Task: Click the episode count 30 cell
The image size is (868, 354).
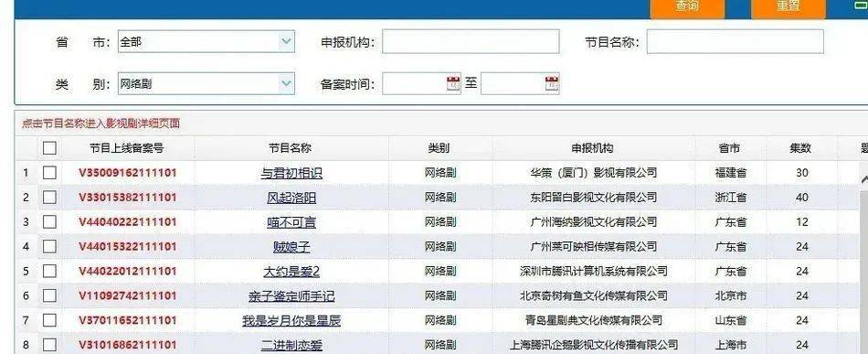Action: click(x=802, y=173)
